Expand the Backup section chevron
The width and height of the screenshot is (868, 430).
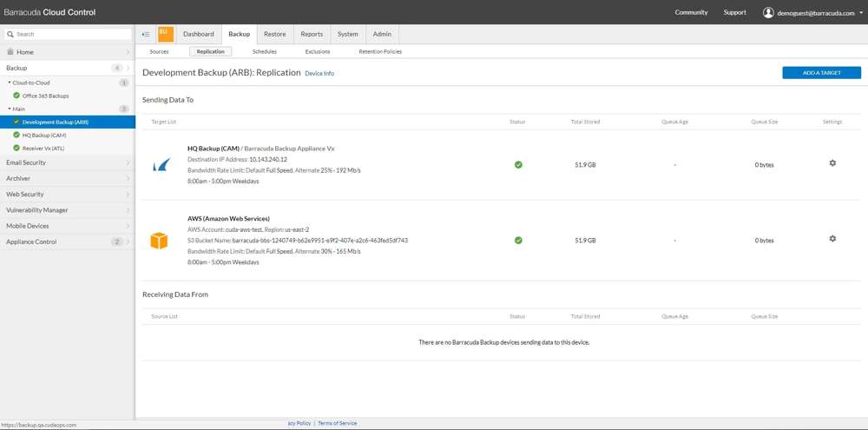[128, 68]
